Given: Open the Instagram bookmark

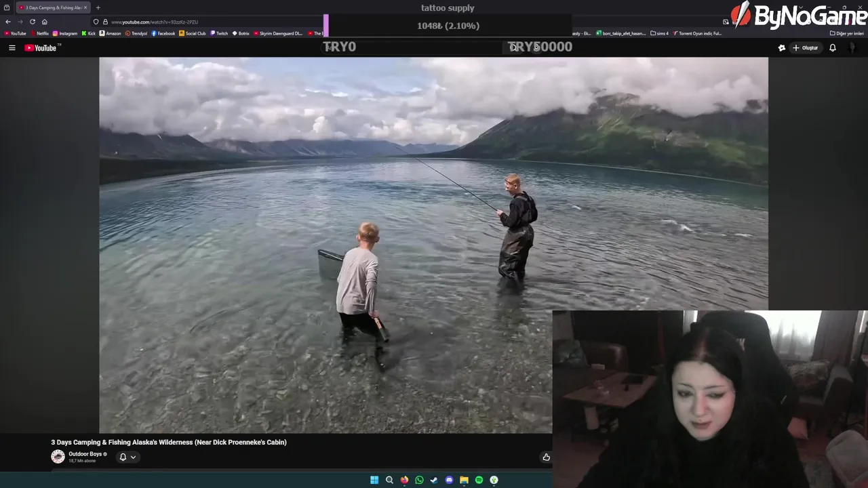Looking at the screenshot, I should pyautogui.click(x=65, y=33).
